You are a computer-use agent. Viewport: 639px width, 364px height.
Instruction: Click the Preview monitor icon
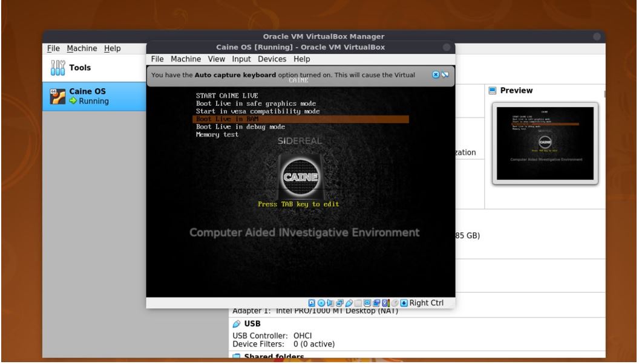click(x=493, y=90)
